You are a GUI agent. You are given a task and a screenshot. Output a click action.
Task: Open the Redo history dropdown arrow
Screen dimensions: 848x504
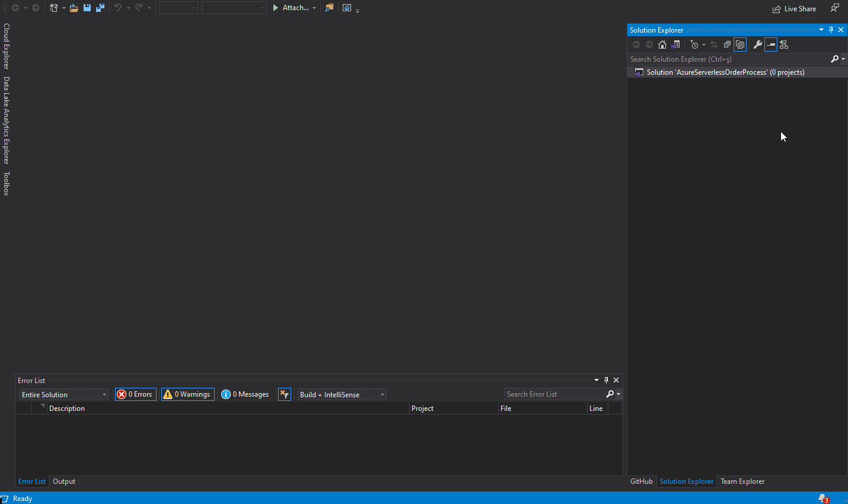pyautogui.click(x=149, y=8)
